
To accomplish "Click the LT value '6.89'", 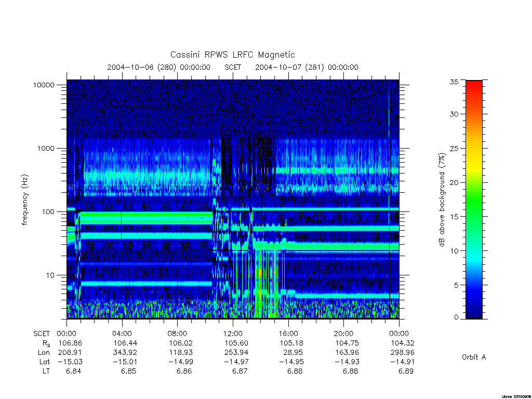I will point(406,371).
